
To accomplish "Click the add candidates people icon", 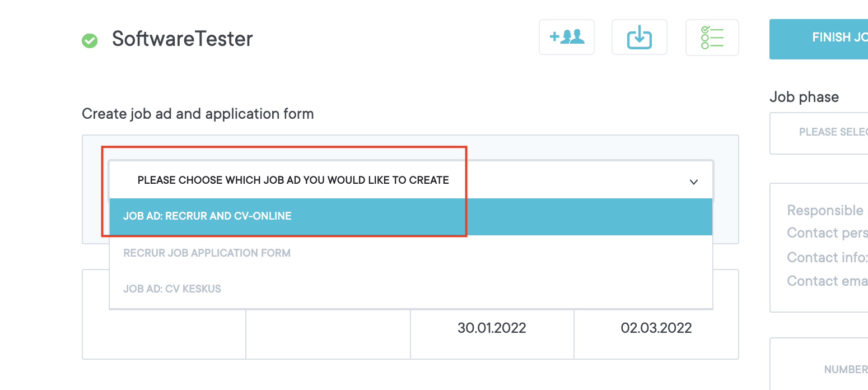I will 566,38.
